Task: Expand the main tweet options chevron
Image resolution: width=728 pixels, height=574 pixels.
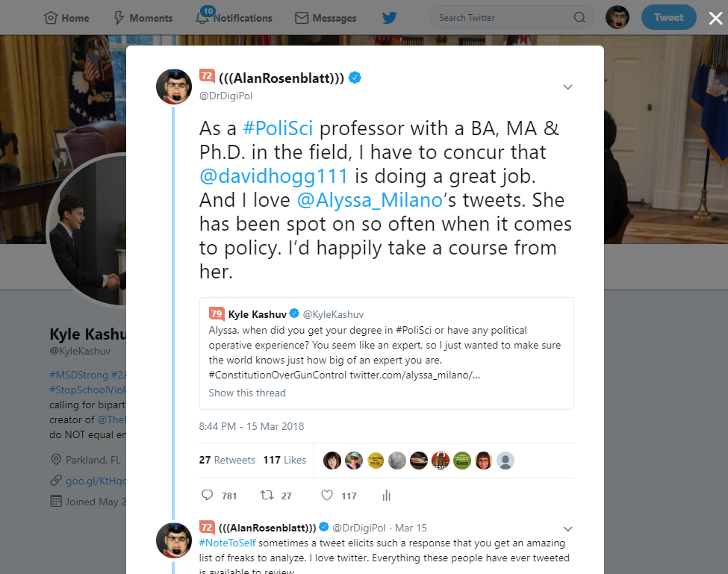Action: [x=567, y=87]
